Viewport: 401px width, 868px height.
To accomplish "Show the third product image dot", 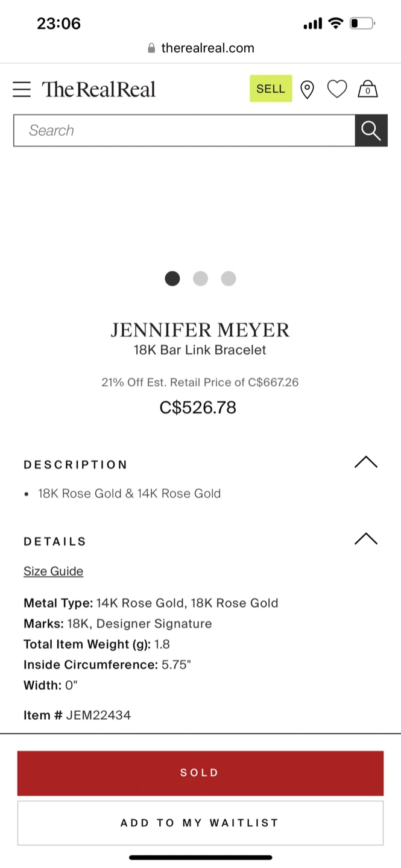I will pos(229,278).
